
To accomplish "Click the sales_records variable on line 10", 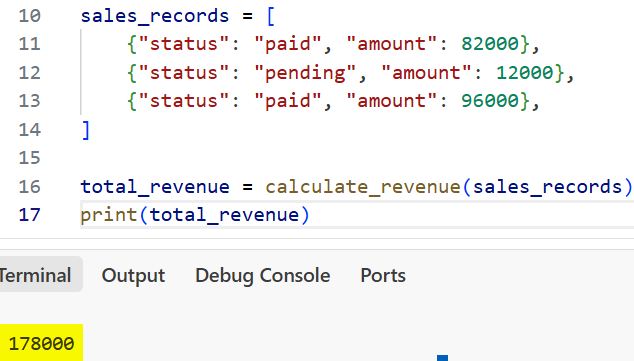I will (x=155, y=16).
